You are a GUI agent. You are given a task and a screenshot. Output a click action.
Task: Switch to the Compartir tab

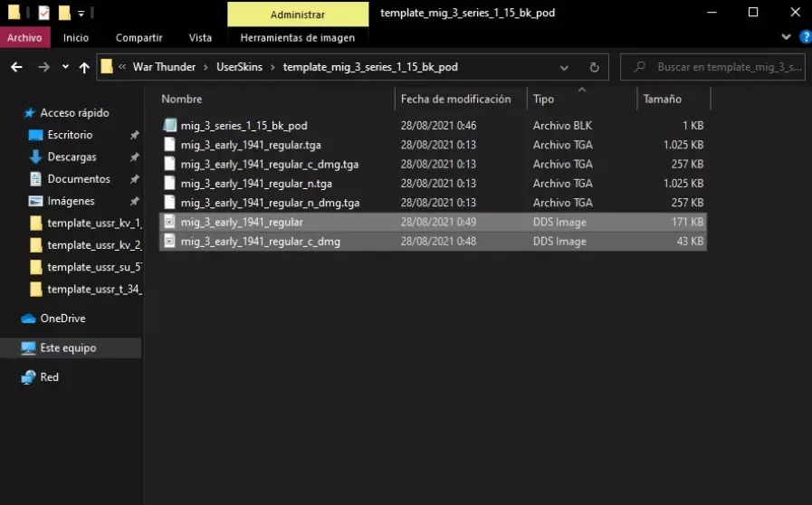point(139,37)
